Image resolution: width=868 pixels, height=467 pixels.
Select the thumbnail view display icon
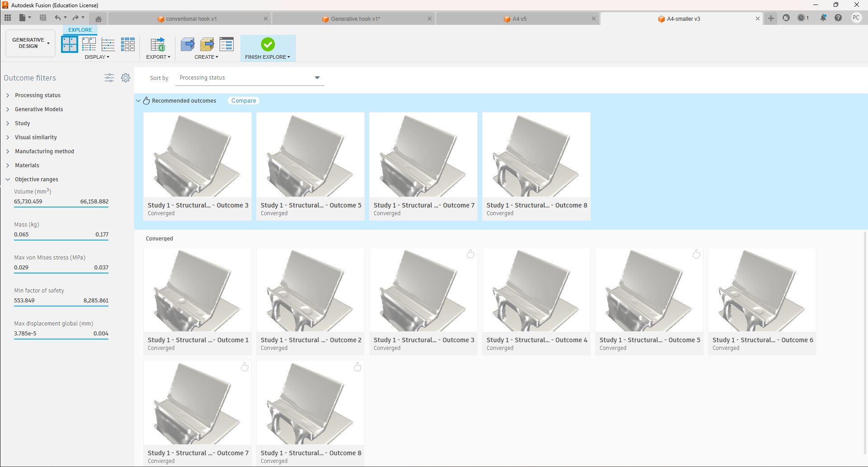point(70,44)
